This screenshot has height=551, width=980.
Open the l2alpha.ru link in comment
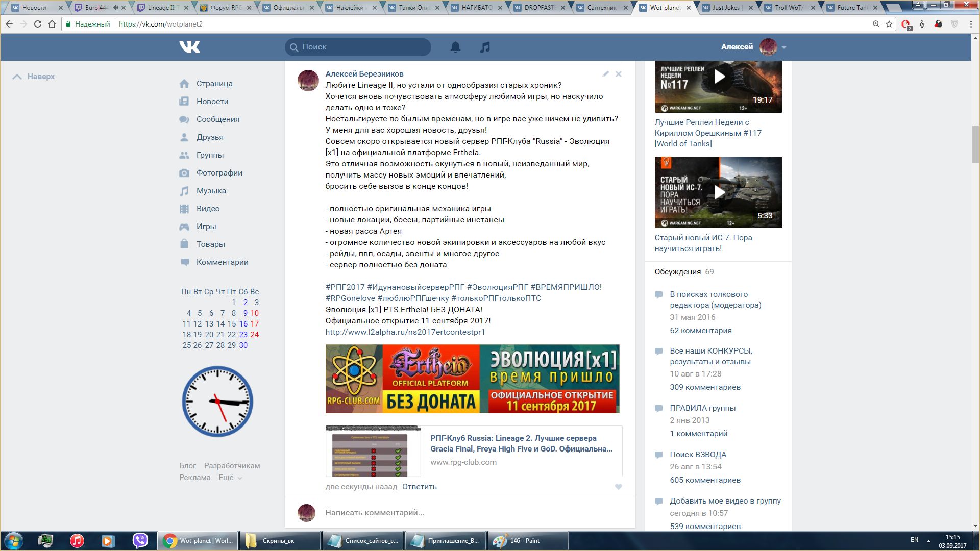[405, 332]
